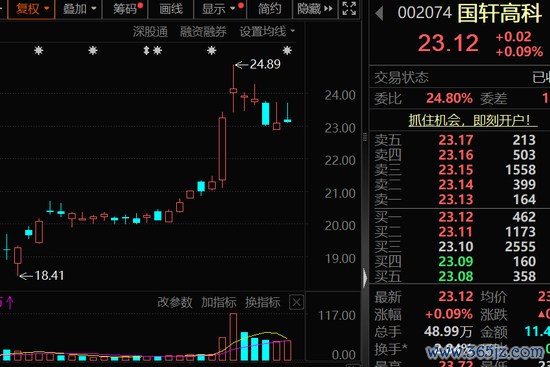Close the volume indicator panel
550x367 pixels.
pyautogui.click(x=296, y=302)
